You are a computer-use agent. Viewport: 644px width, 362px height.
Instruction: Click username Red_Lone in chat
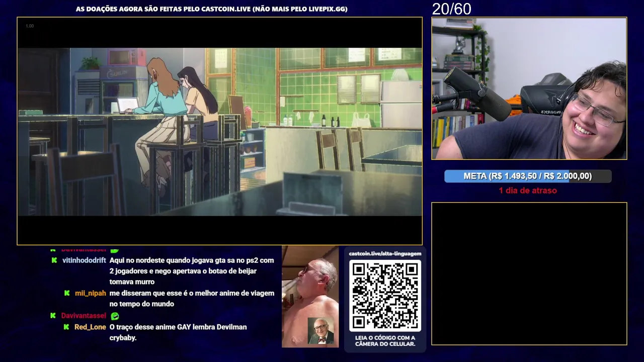[90, 327]
